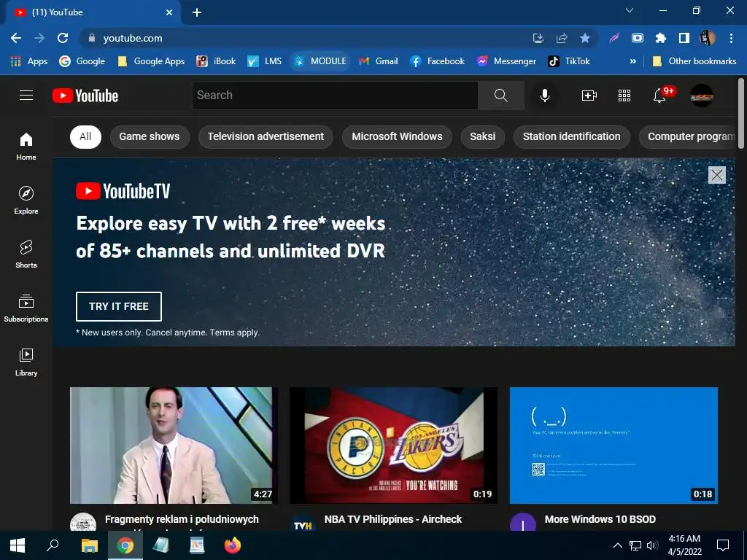Select Television advertisement chip

click(266, 136)
